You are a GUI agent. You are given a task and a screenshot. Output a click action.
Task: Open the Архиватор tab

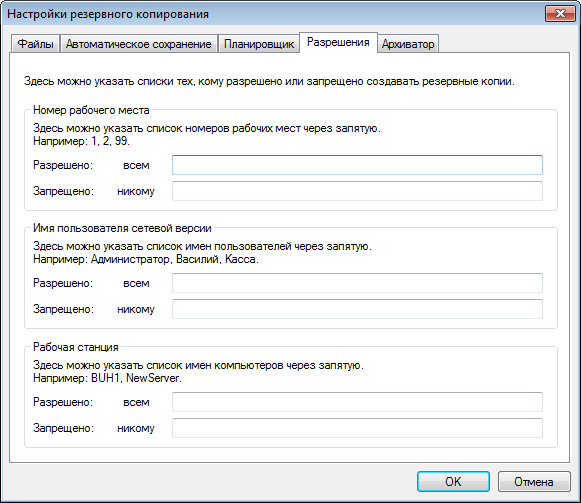(x=408, y=44)
